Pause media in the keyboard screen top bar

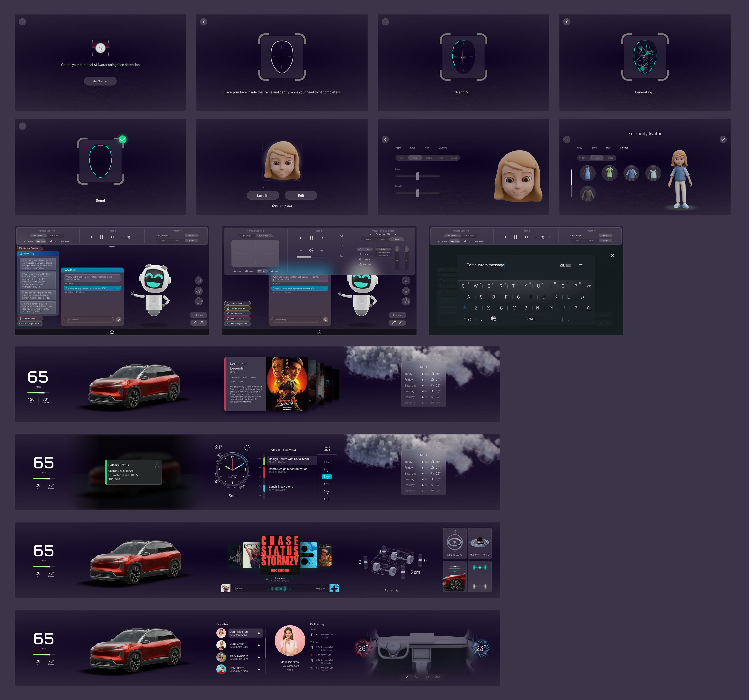(x=516, y=237)
